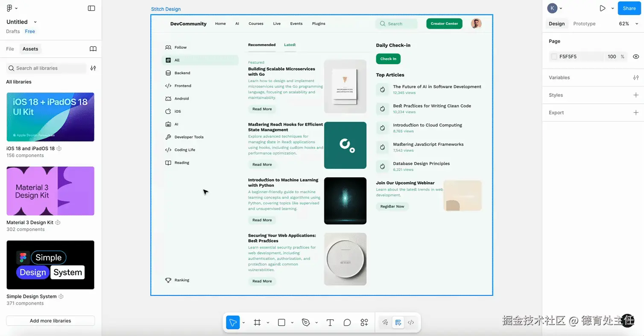Open shape tools options chevron
This screenshot has width=644, height=336.
(293, 323)
